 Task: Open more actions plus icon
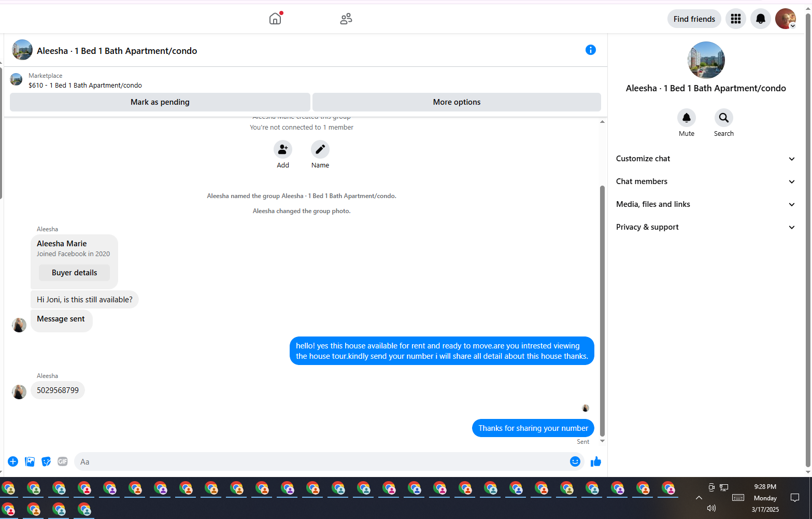[x=13, y=461]
